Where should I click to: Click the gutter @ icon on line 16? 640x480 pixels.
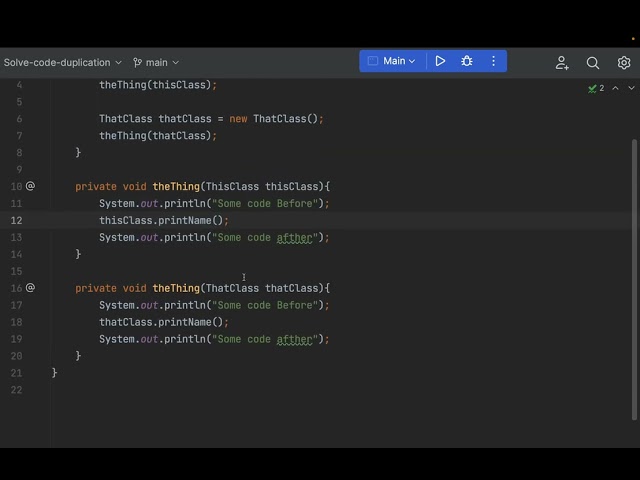[30, 288]
